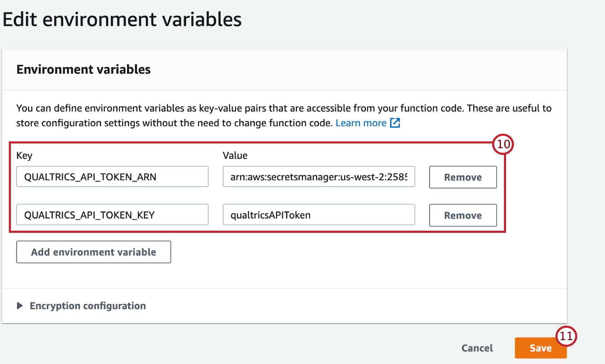Click the Edit environment variables page title
The width and height of the screenshot is (605, 364).
point(122,20)
